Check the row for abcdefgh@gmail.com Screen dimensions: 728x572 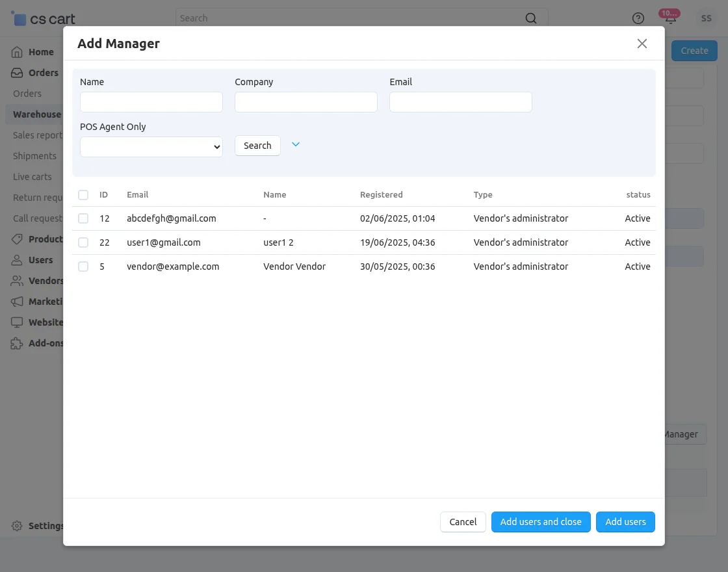pos(83,218)
